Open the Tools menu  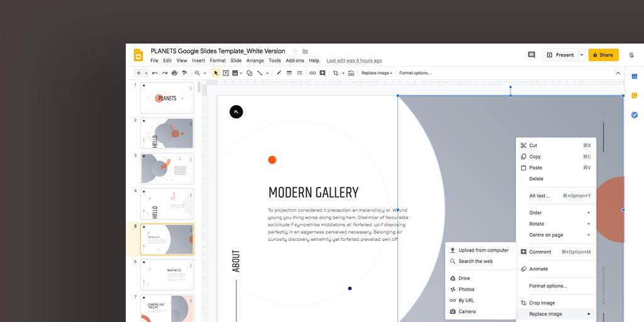tap(275, 61)
